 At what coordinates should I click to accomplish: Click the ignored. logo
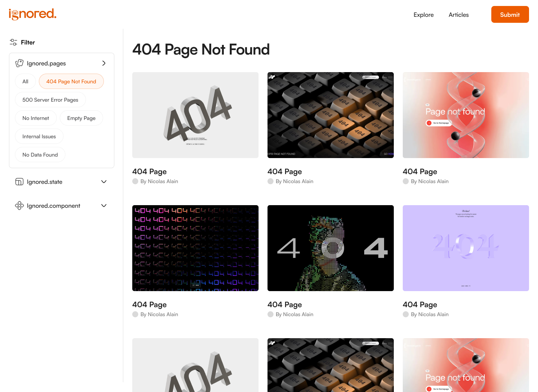[33, 14]
